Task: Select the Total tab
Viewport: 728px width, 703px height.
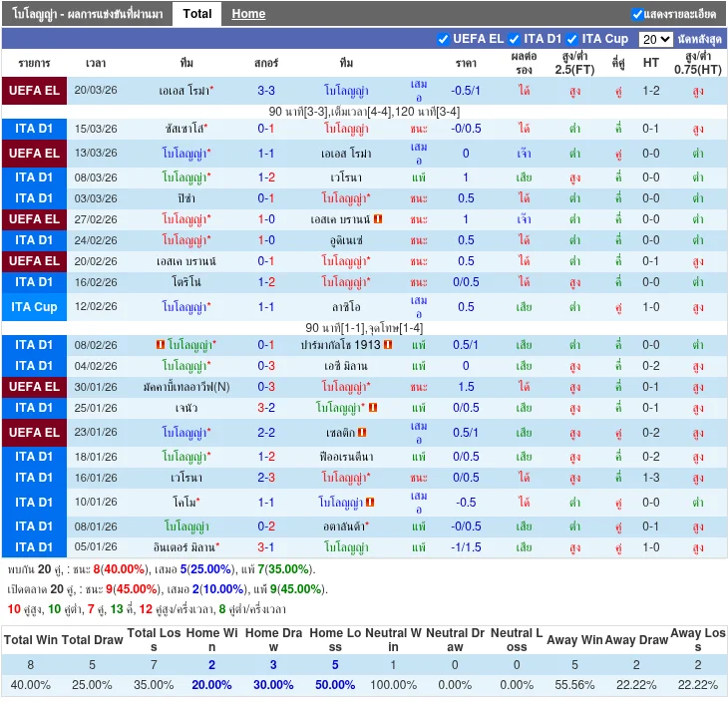Action: (197, 14)
